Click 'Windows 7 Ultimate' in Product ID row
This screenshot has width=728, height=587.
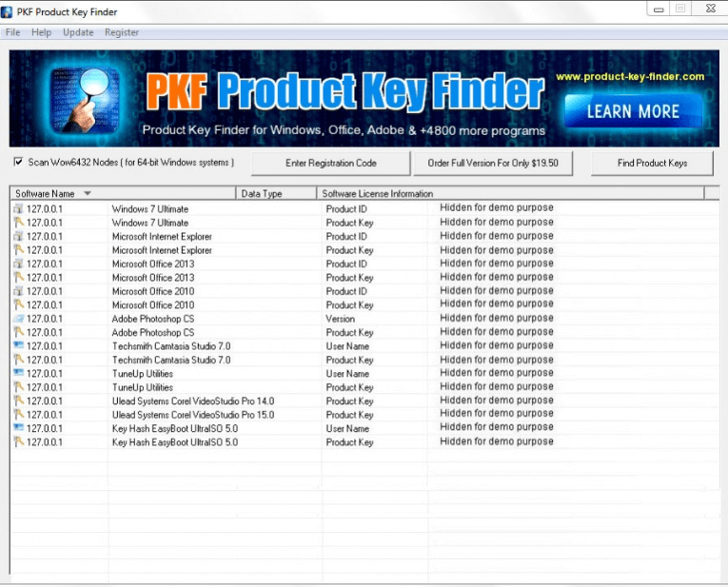click(x=150, y=208)
